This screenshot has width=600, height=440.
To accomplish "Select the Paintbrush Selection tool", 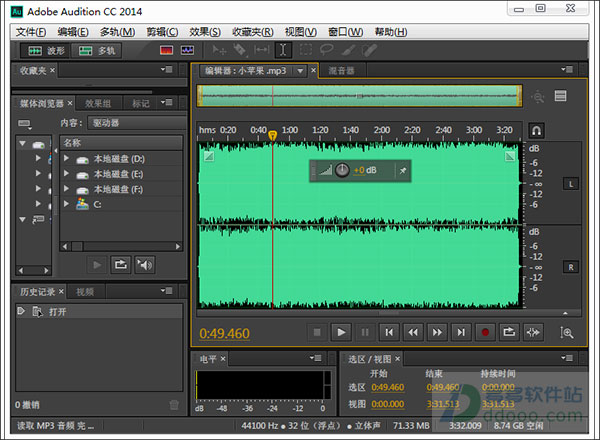I will (348, 50).
